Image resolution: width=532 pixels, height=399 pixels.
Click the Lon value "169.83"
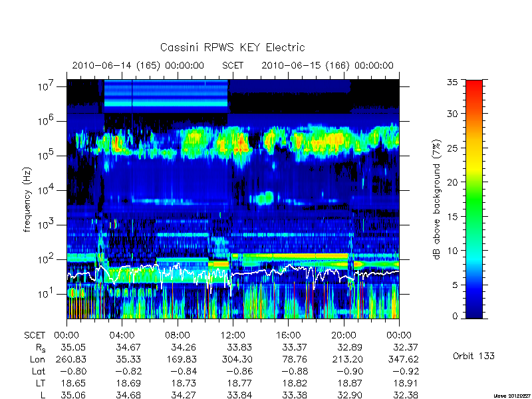180,359
